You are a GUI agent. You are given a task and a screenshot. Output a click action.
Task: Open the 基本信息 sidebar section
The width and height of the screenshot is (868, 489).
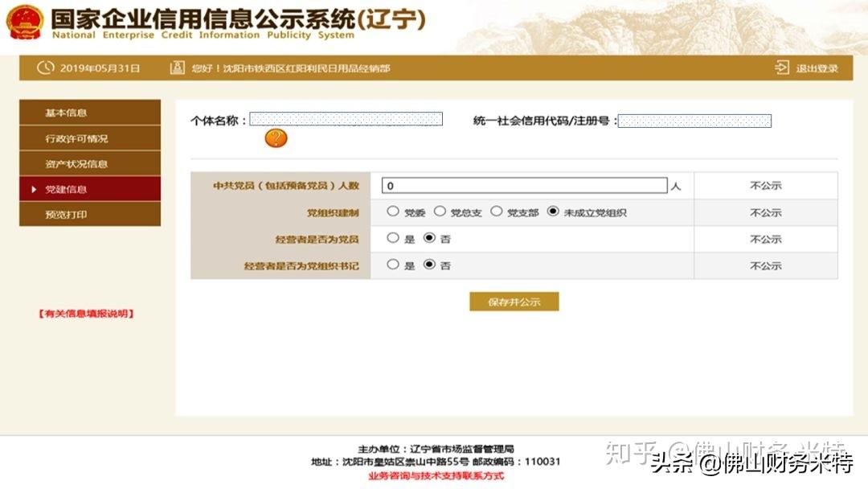pos(88,113)
